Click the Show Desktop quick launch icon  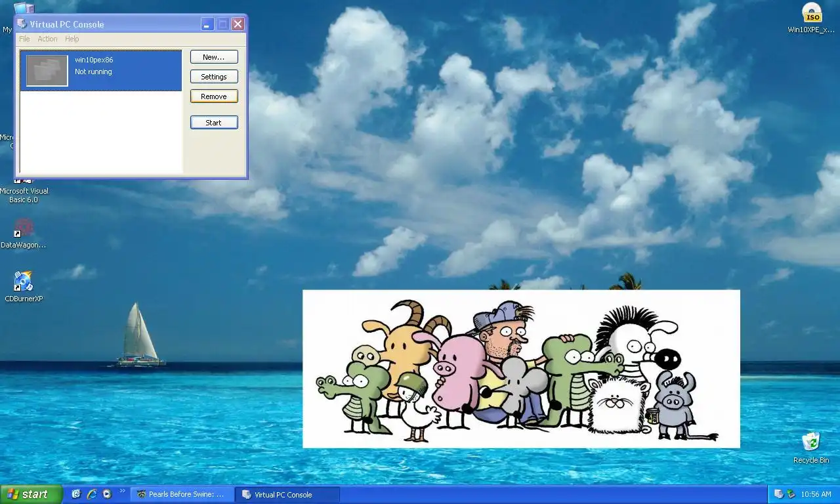76,494
